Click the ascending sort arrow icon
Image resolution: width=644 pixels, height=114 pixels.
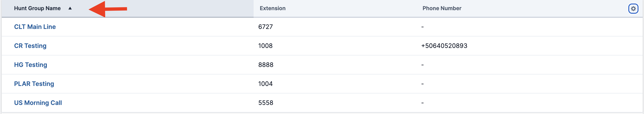click(70, 8)
